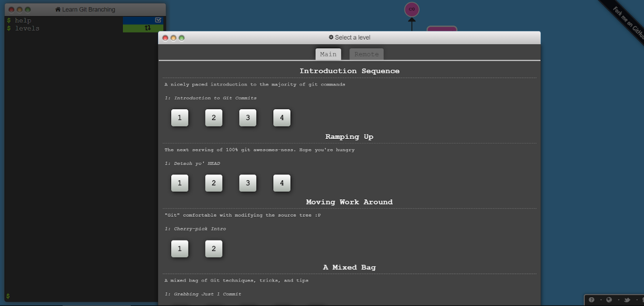The height and width of the screenshot is (306, 644).
Task: Follow the Fork me on GitHub ribbon
Action: tap(627, 23)
